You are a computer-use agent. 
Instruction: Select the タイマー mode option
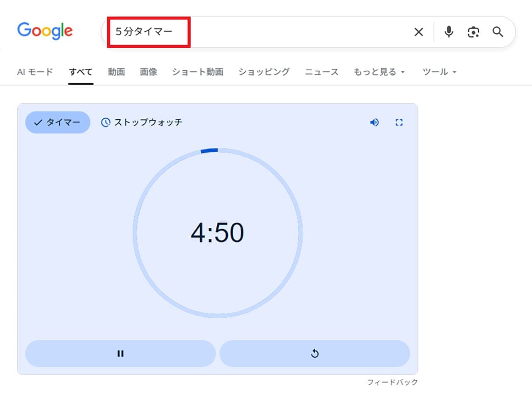coord(57,122)
